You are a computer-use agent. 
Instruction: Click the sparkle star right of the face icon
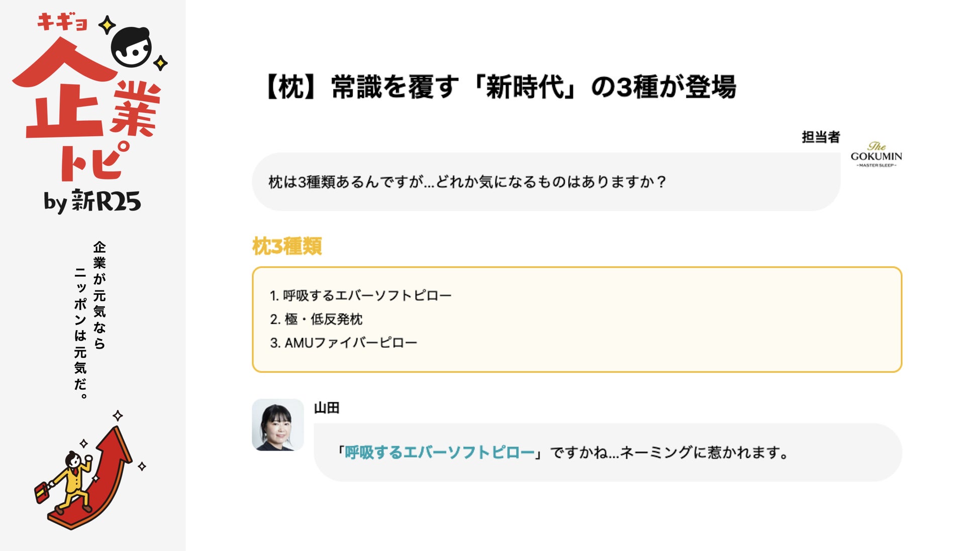[160, 63]
